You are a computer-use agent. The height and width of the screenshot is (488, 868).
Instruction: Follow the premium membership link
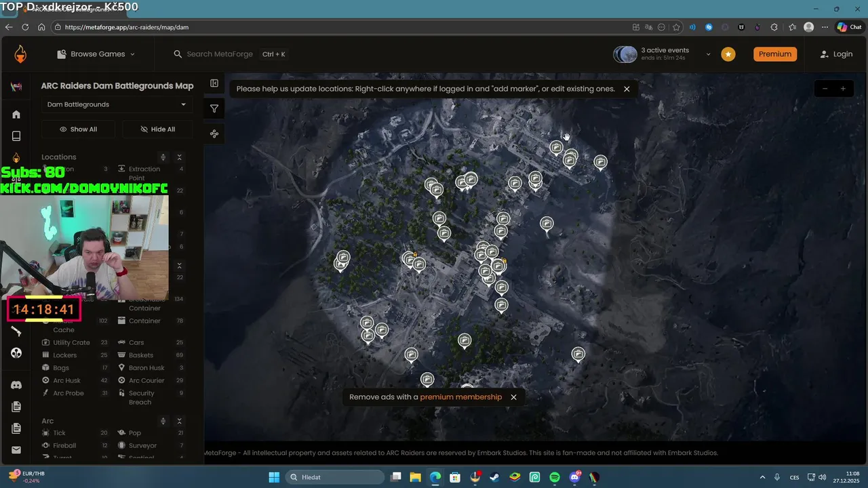point(461,397)
